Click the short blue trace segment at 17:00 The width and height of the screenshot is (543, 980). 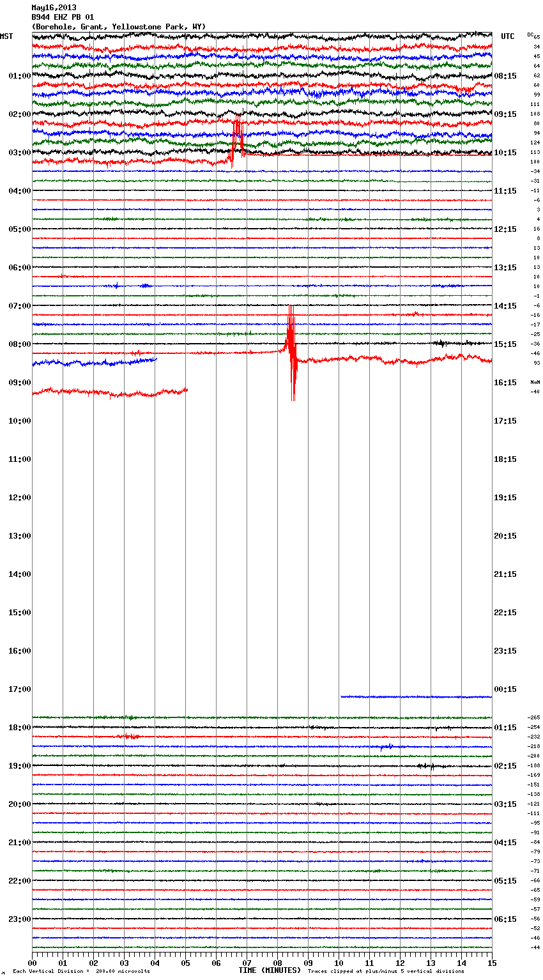click(416, 696)
